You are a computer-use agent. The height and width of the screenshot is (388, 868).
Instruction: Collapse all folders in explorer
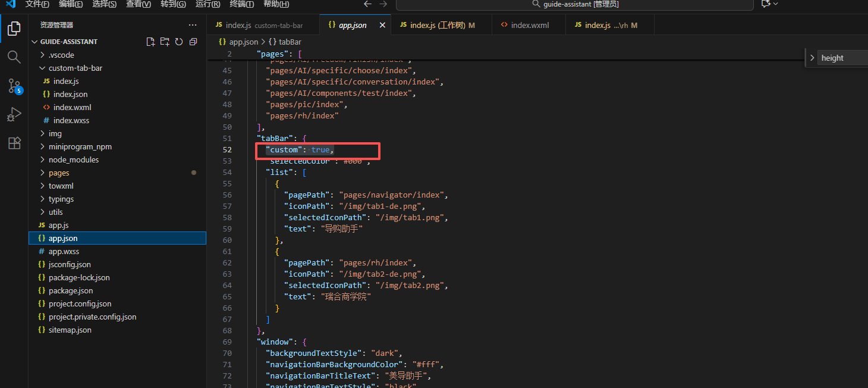[x=193, y=42]
